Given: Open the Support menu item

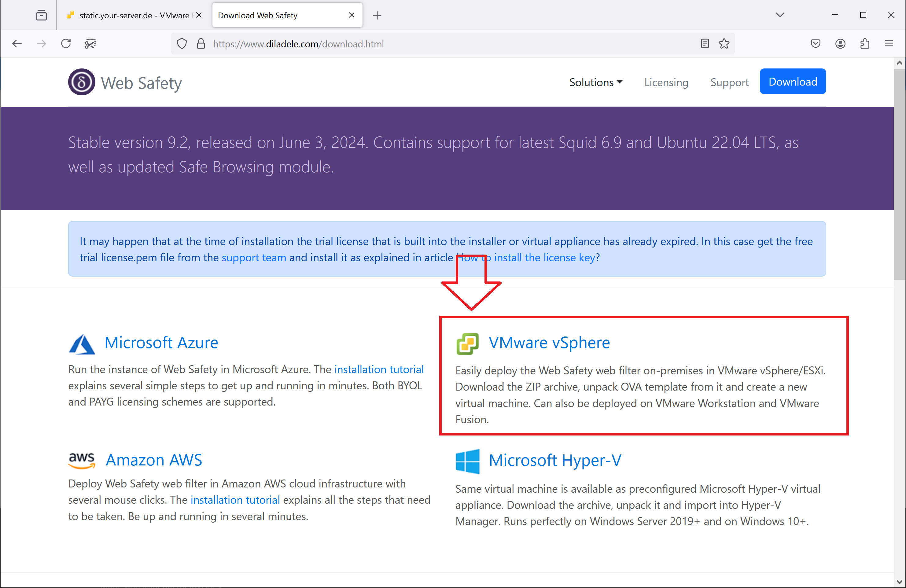Looking at the screenshot, I should [729, 82].
